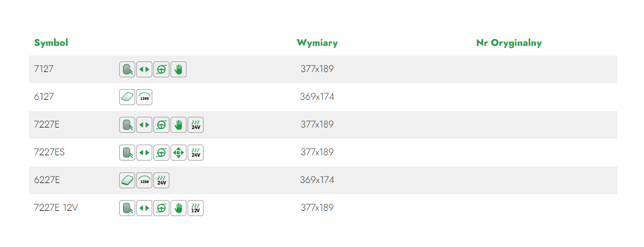Image resolution: width=644 pixels, height=247 pixels.
Task: Click the Wymiary column header
Action: [317, 43]
